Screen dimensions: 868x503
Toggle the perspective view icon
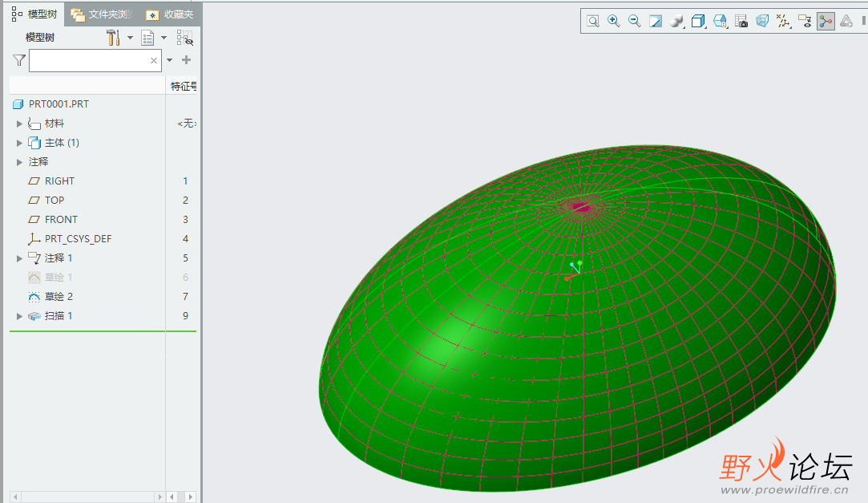(762, 22)
